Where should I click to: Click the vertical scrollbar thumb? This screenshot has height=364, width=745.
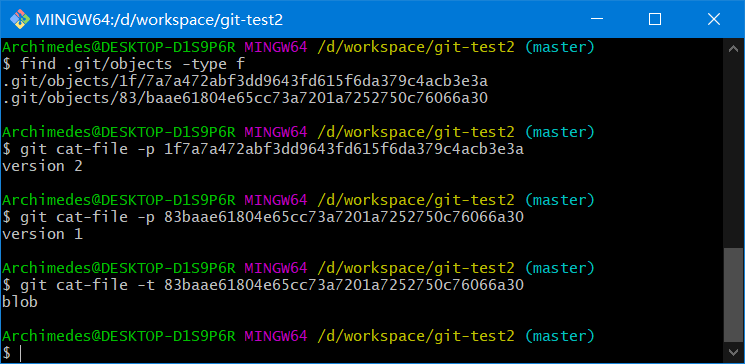734,294
